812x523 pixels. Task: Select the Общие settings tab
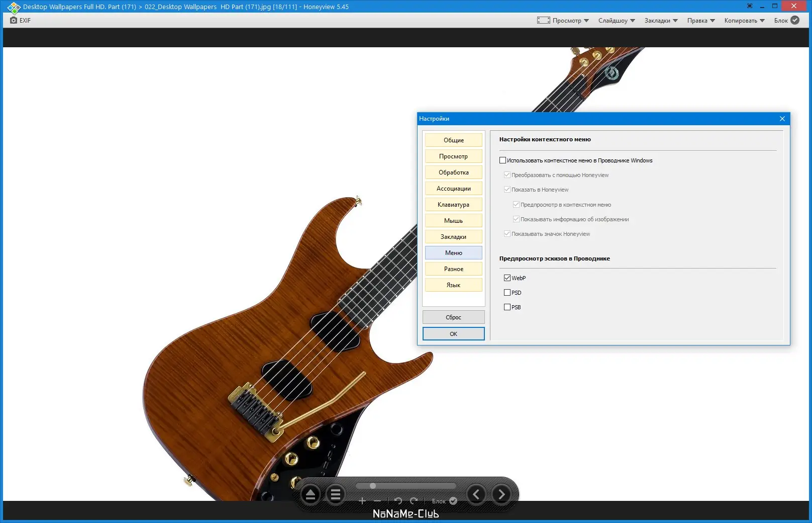(x=454, y=140)
